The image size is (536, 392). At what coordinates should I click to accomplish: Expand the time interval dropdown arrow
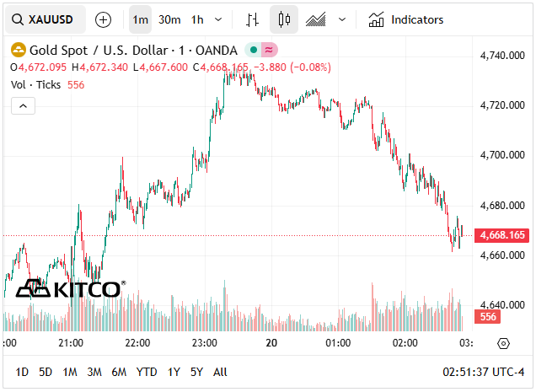219,19
